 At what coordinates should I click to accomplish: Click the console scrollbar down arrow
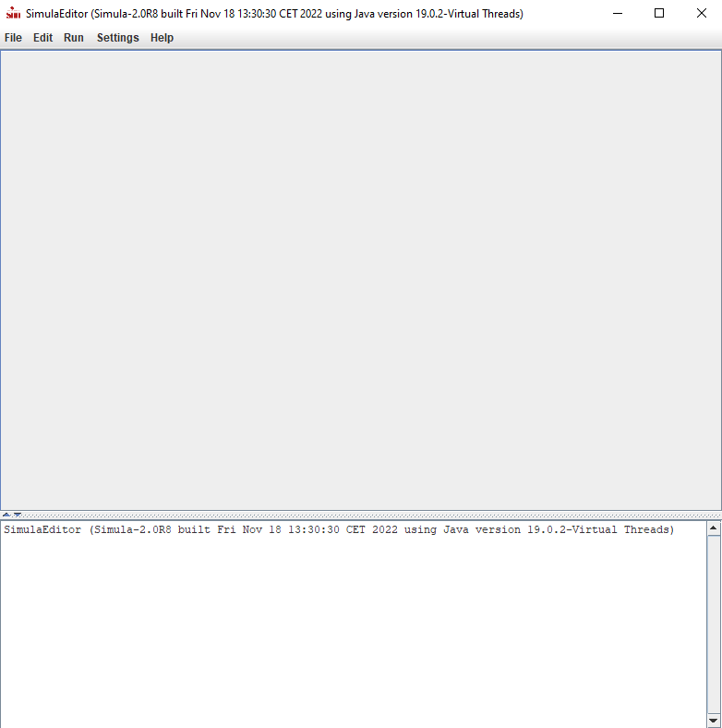pos(713,720)
